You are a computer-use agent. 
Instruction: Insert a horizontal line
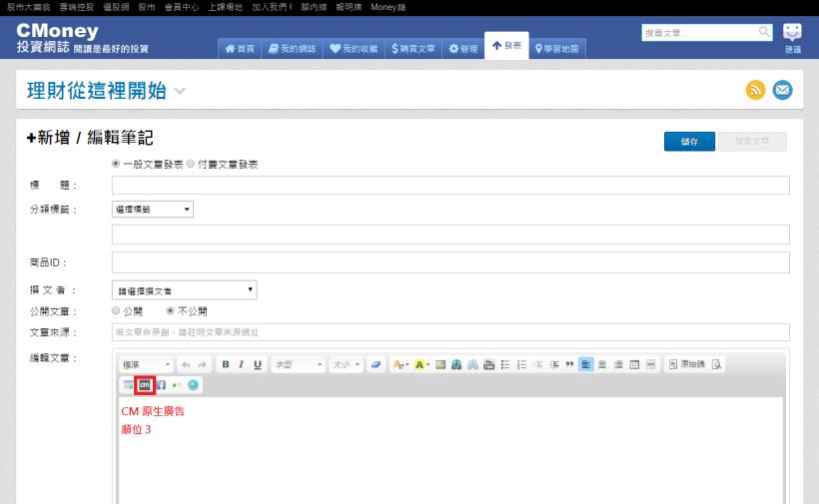(650, 364)
